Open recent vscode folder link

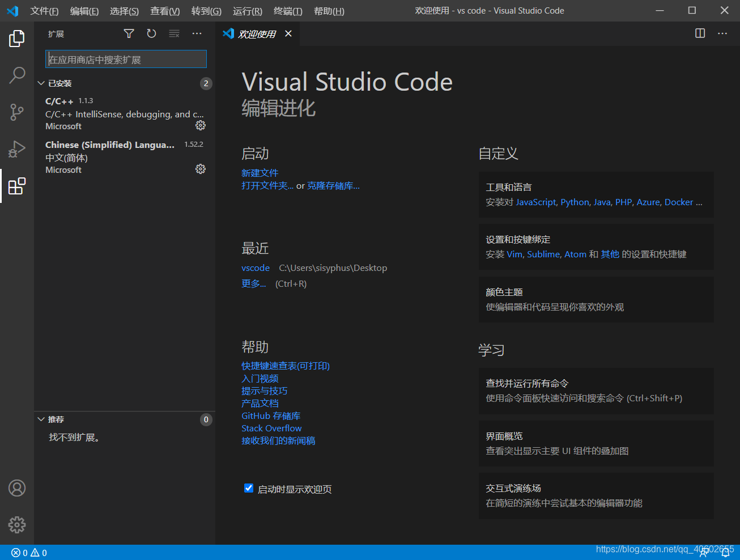click(256, 268)
